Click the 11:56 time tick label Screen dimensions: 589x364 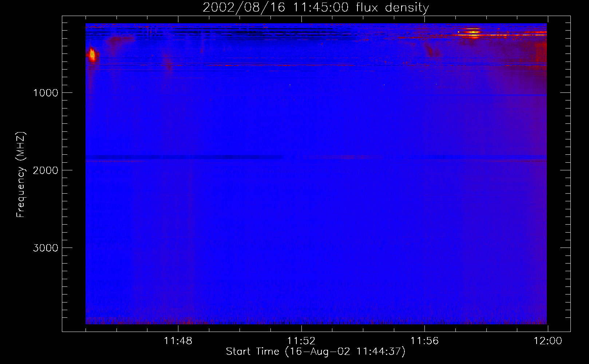pyautogui.click(x=424, y=341)
